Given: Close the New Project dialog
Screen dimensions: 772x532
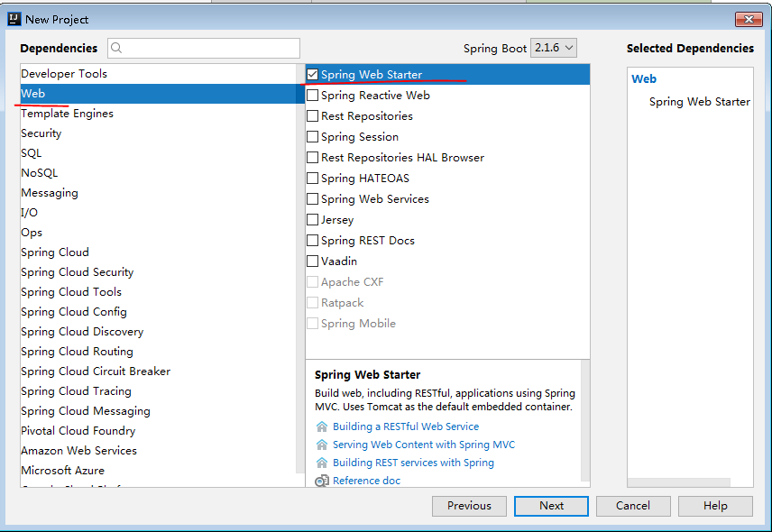Looking at the screenshot, I should click(x=748, y=19).
